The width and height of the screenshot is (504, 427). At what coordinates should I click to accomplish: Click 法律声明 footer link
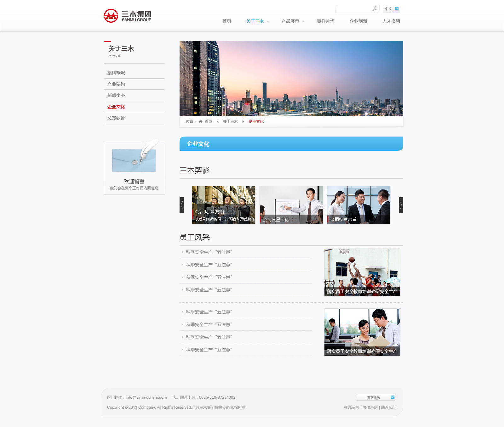pos(370,407)
